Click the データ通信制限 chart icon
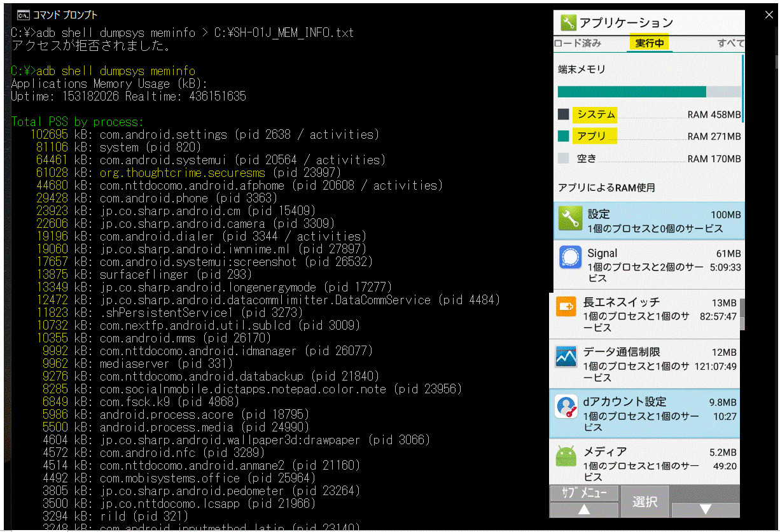 pos(566,357)
